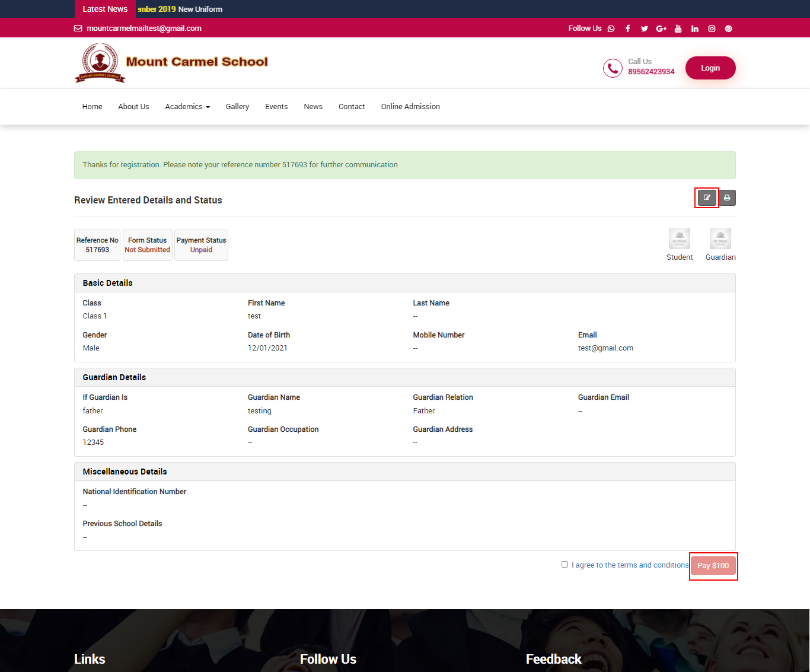The image size is (810, 672).
Task: Open the Twitter social icon
Action: pyautogui.click(x=644, y=28)
